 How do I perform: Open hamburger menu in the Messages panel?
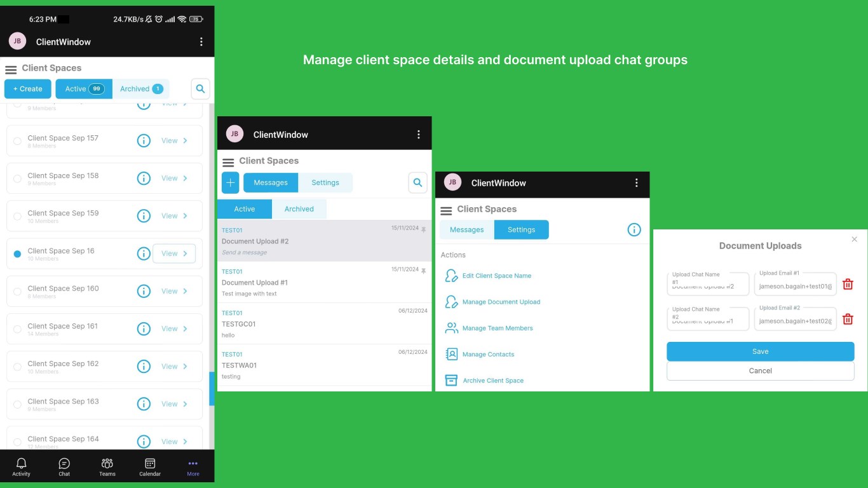point(228,162)
